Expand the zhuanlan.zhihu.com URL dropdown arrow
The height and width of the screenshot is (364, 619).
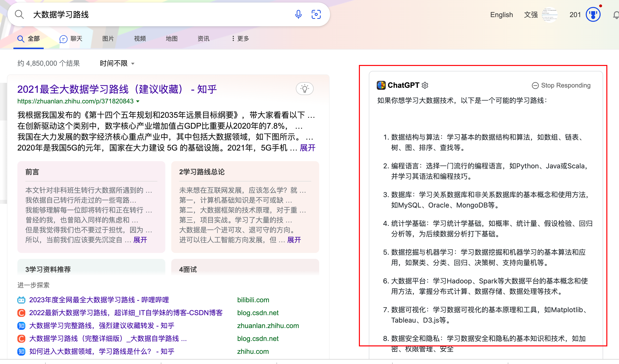[138, 101]
